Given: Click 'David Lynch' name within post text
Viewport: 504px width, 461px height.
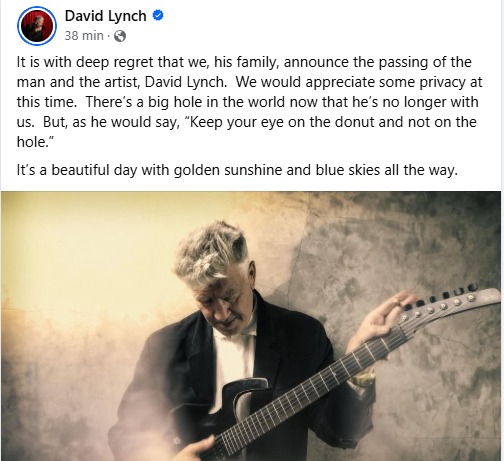Looking at the screenshot, I should [186, 82].
